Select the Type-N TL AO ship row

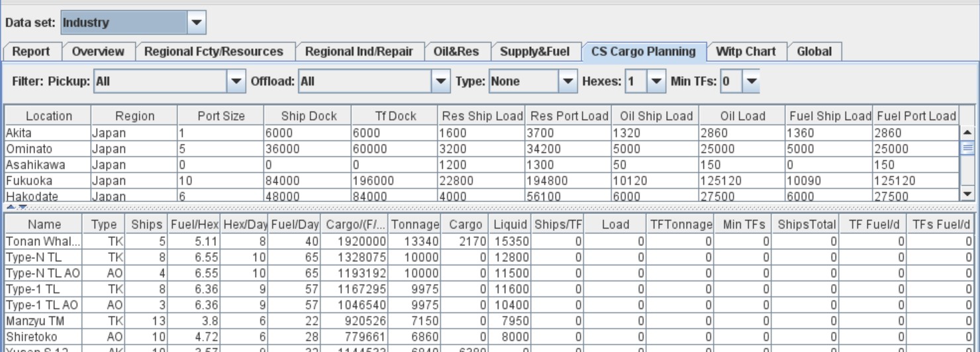tap(490, 273)
